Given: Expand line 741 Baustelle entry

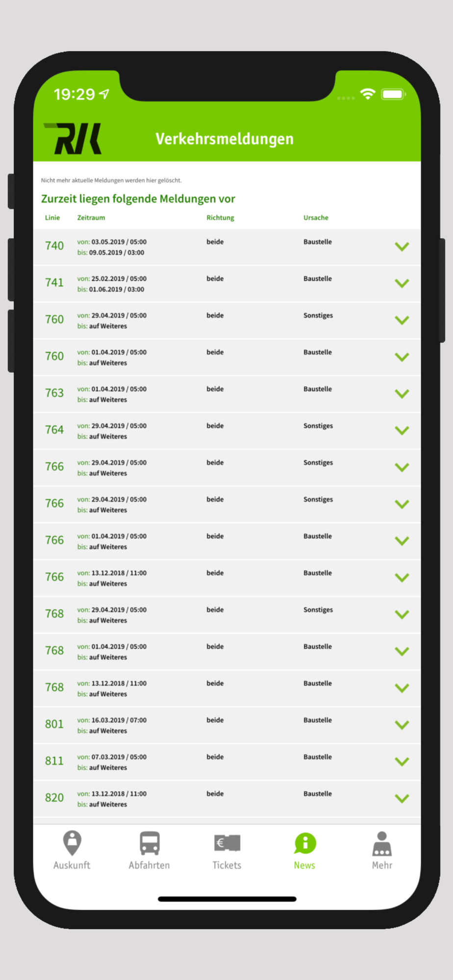Looking at the screenshot, I should (x=402, y=283).
